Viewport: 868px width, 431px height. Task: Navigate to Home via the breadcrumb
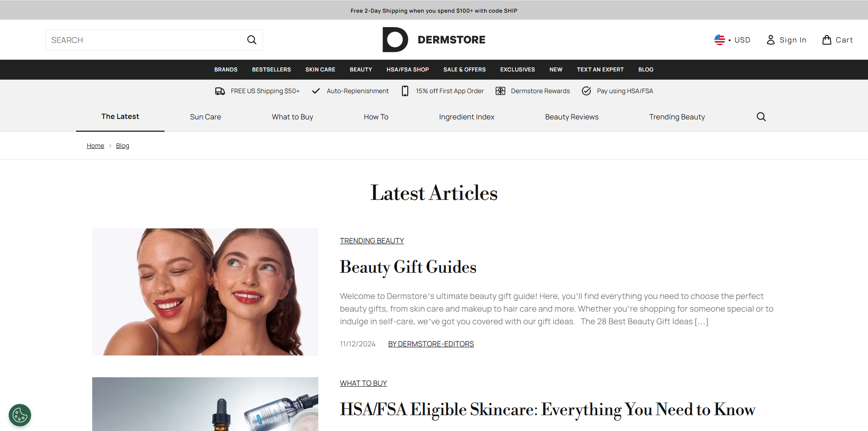click(x=95, y=145)
